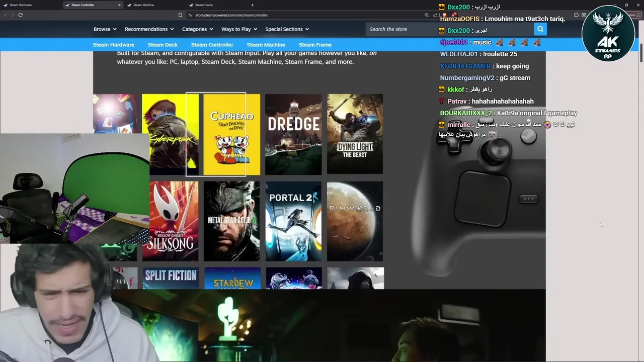This screenshot has height=362, width=644.
Task: Bookmark this page with the bookmark icon
Action: (180, 15)
